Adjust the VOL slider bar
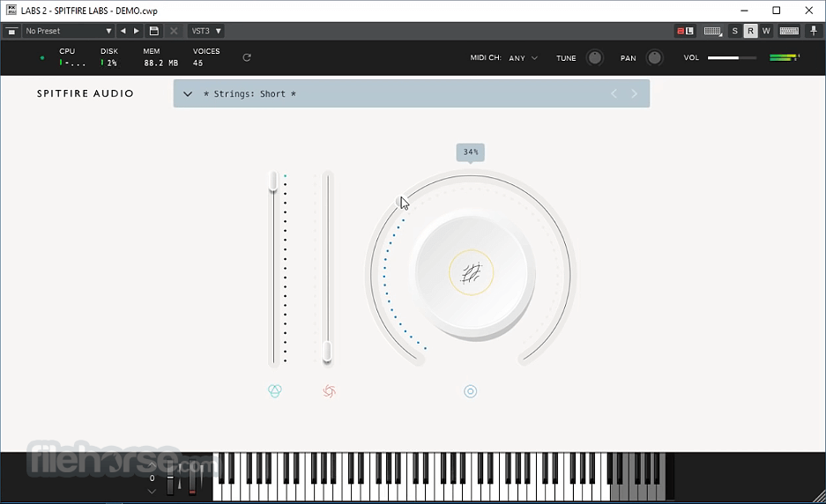The height and width of the screenshot is (504, 826). (733, 58)
